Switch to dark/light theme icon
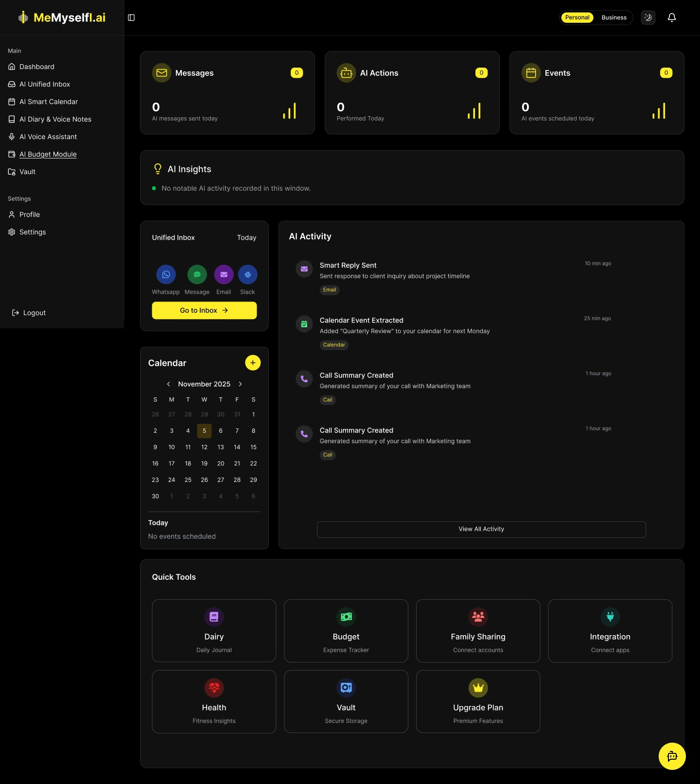 pyautogui.click(x=648, y=18)
